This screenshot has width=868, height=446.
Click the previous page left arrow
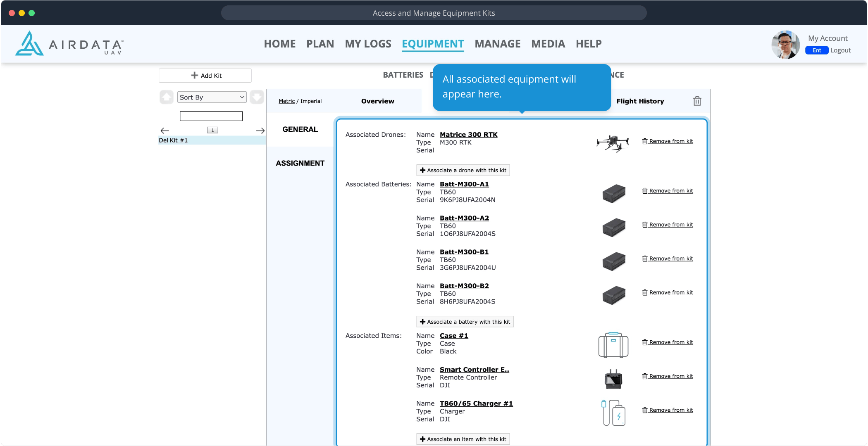tap(165, 130)
